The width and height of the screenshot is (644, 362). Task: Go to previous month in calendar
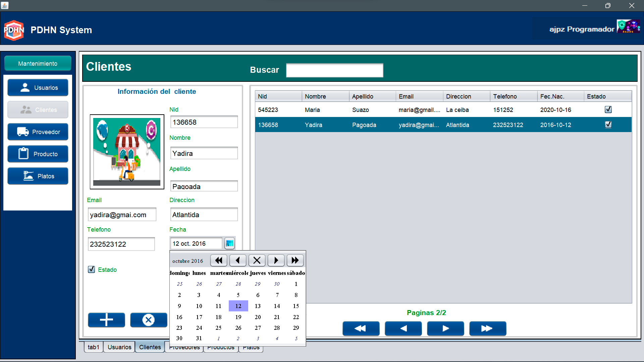[x=238, y=260]
